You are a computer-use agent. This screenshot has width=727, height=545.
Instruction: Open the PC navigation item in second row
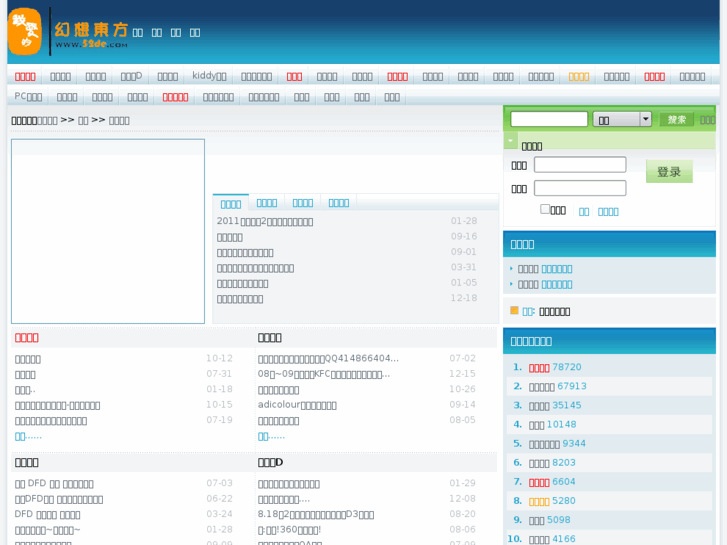click(28, 97)
